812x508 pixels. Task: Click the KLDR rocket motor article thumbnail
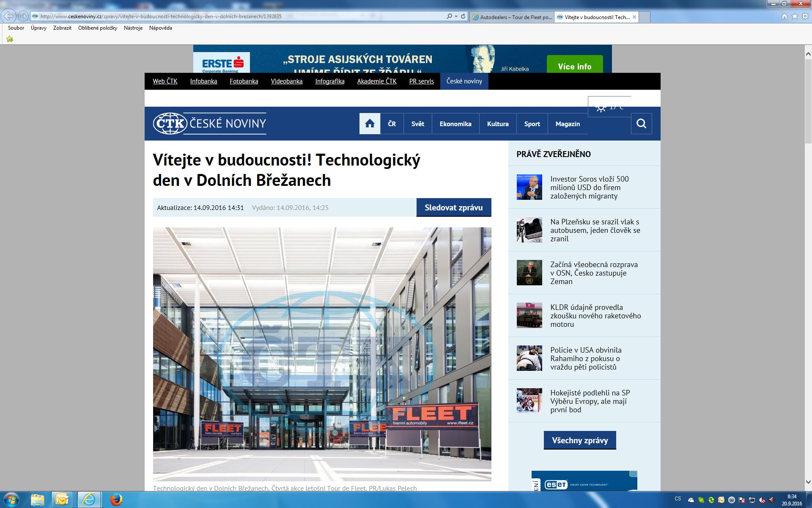pos(529,315)
